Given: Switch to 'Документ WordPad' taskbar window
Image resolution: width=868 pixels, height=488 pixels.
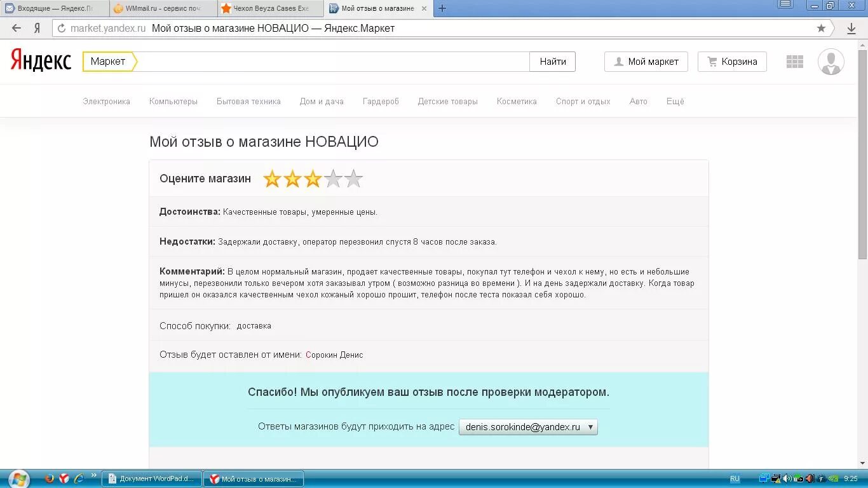Looking at the screenshot, I should (x=152, y=479).
